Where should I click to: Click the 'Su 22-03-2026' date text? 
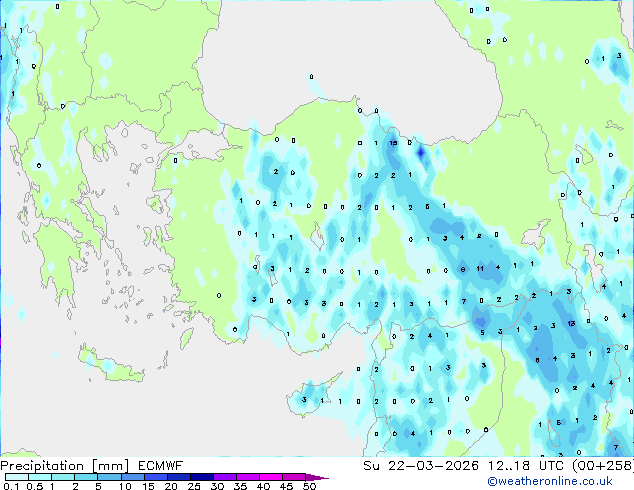click(x=421, y=466)
